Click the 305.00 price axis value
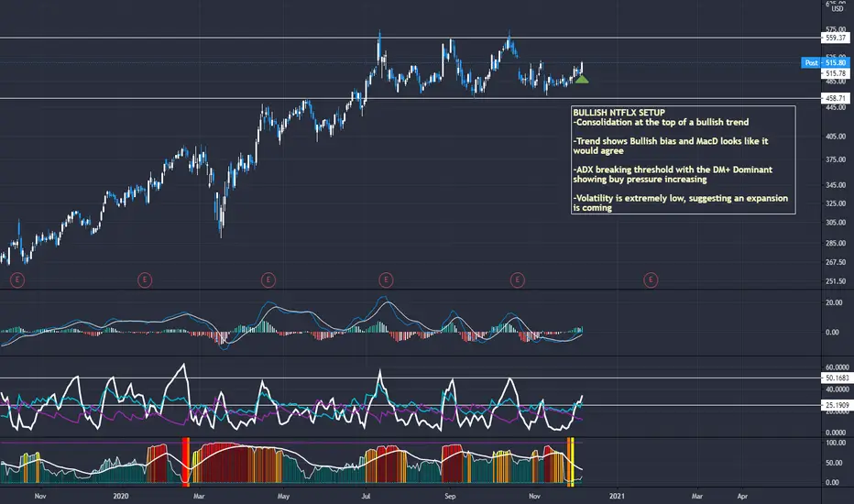 (x=836, y=223)
